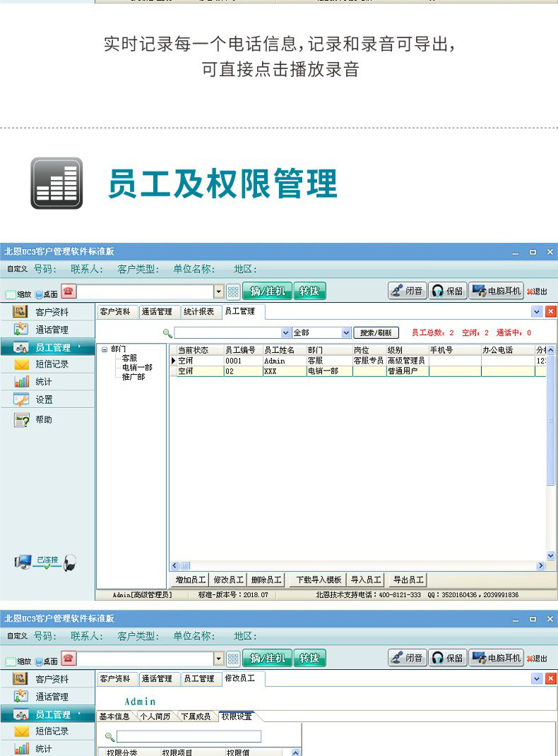Click 转拨 button in the upper window
The width and height of the screenshot is (558, 756).
(x=309, y=292)
